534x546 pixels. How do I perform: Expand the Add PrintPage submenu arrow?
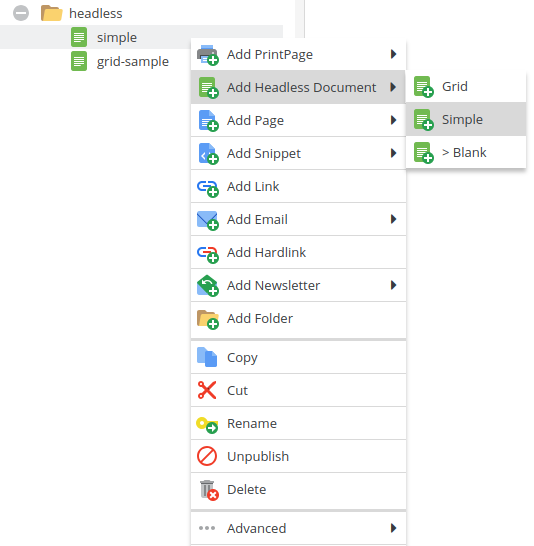click(x=393, y=54)
